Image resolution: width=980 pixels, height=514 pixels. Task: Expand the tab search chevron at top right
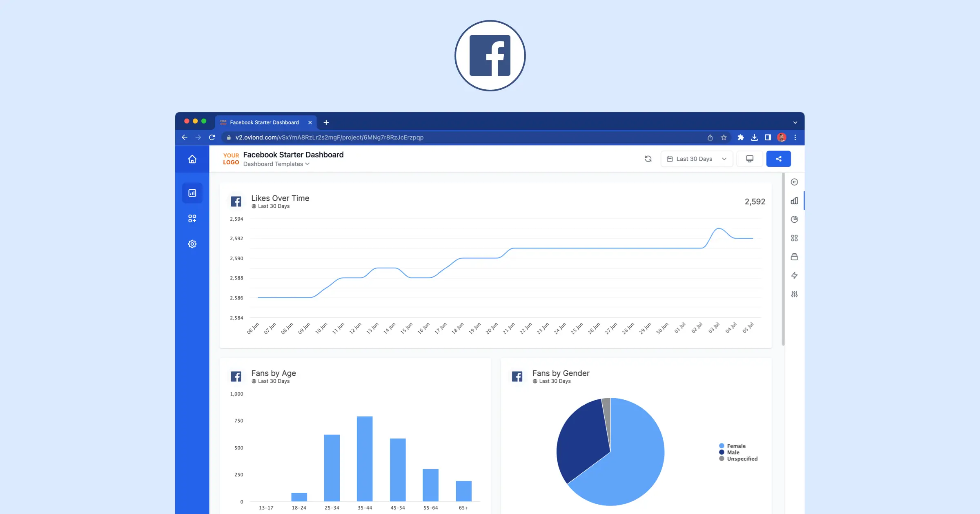point(795,122)
